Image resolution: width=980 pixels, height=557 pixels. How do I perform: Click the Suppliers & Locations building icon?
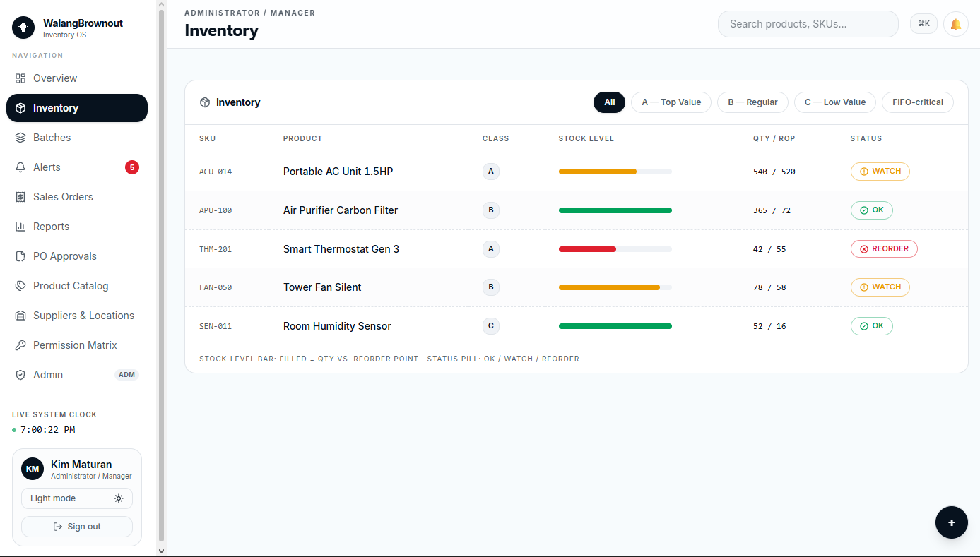(20, 316)
